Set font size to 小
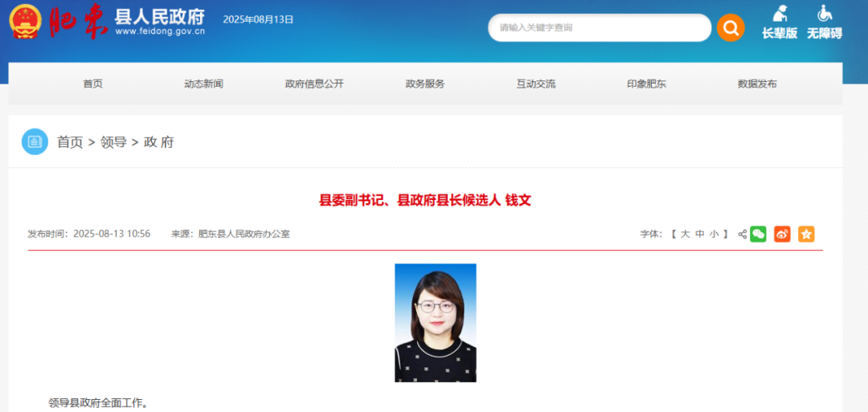The height and width of the screenshot is (412, 868). coord(714,234)
